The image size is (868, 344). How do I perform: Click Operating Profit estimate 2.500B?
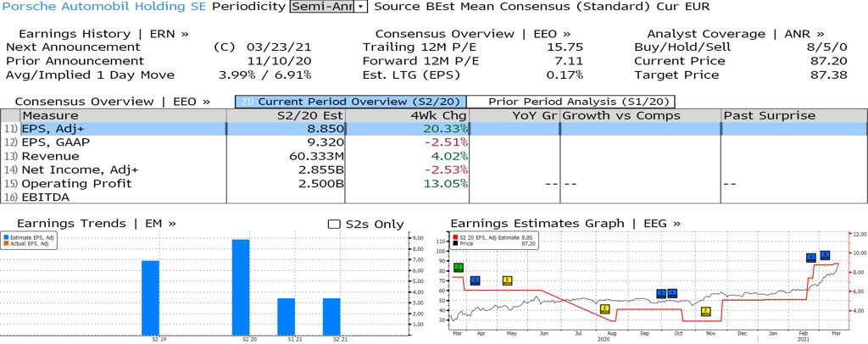[320, 183]
